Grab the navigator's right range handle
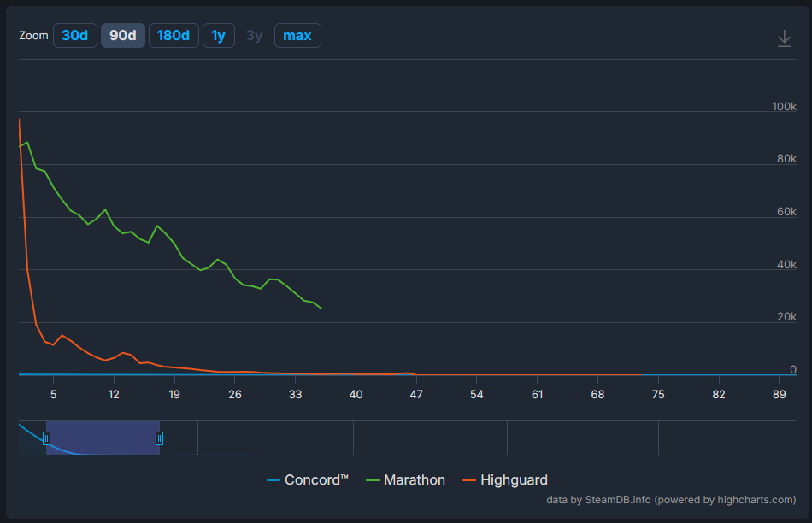 160,438
